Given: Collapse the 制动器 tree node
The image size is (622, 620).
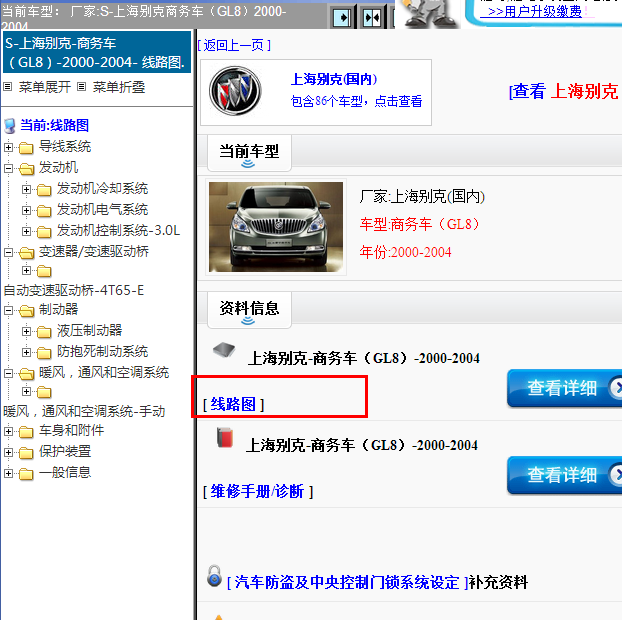Looking at the screenshot, I should [8, 310].
